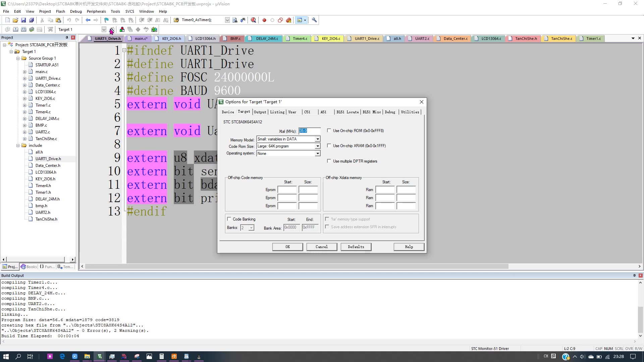Click the Rebuild all target files icon
The width and height of the screenshot is (644, 362).
pyautogui.click(x=23, y=29)
